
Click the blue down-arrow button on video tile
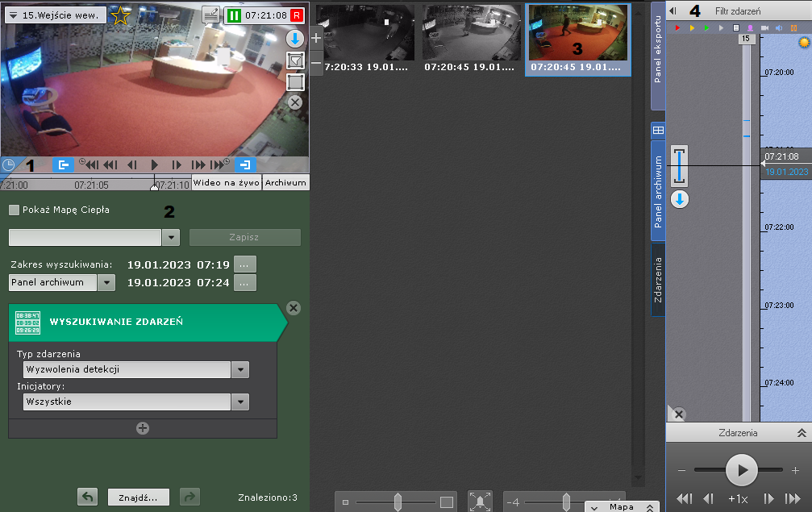click(x=295, y=39)
